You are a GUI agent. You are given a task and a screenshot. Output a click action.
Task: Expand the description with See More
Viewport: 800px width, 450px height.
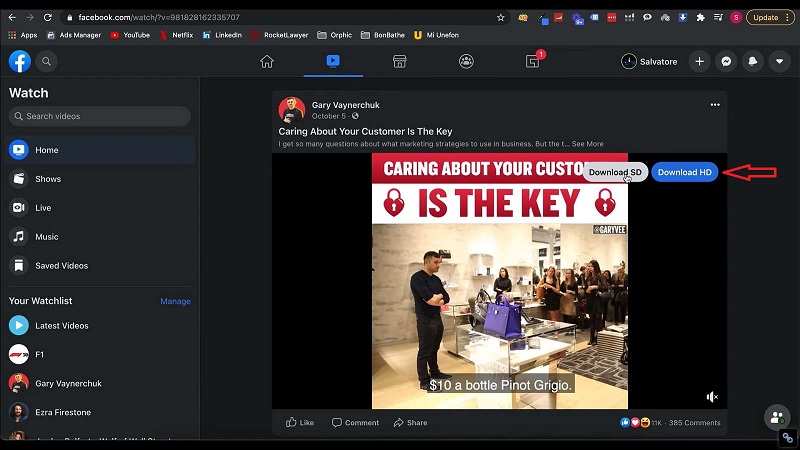click(587, 144)
